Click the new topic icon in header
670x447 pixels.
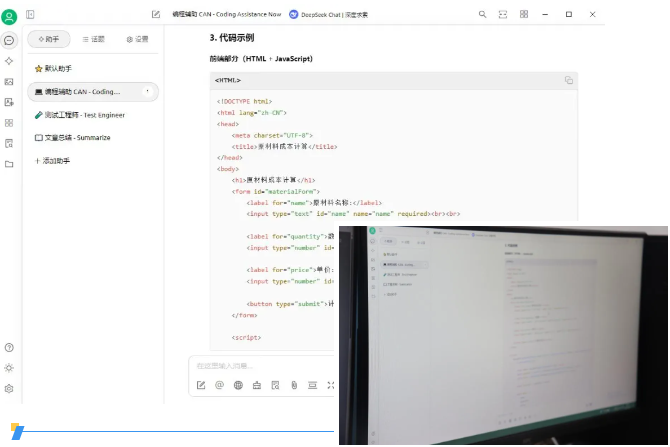coord(156,15)
